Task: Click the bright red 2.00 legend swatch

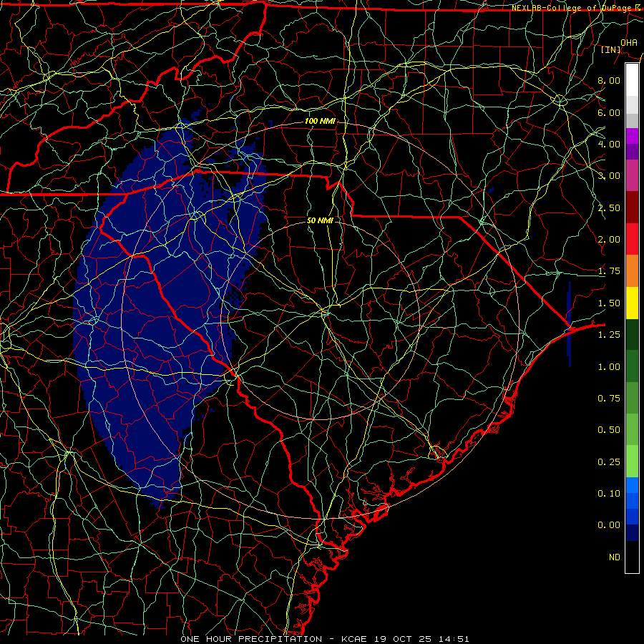Action: tap(632, 239)
